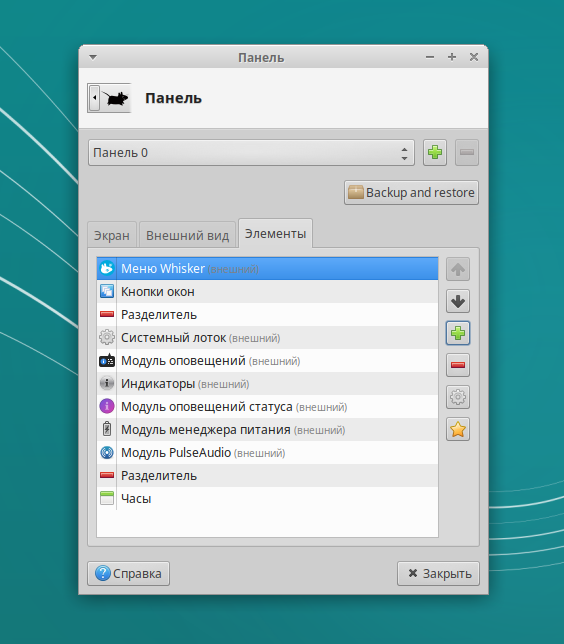Screen dimensions: 564x644
Task: Click the Справка help button
Action: point(128,573)
